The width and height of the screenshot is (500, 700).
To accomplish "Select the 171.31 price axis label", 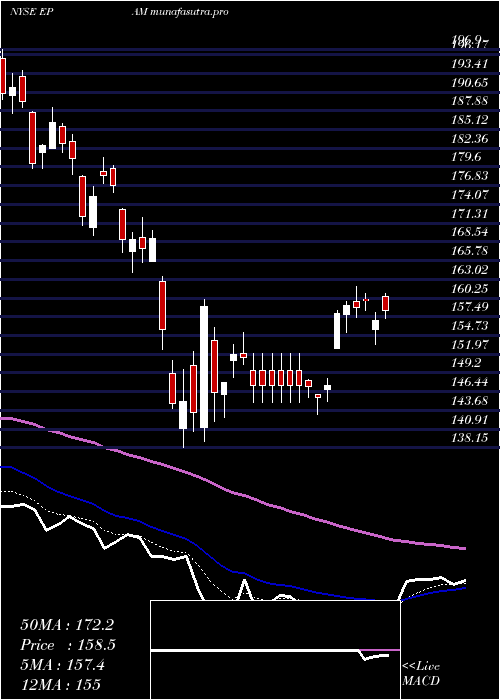I will [469, 213].
